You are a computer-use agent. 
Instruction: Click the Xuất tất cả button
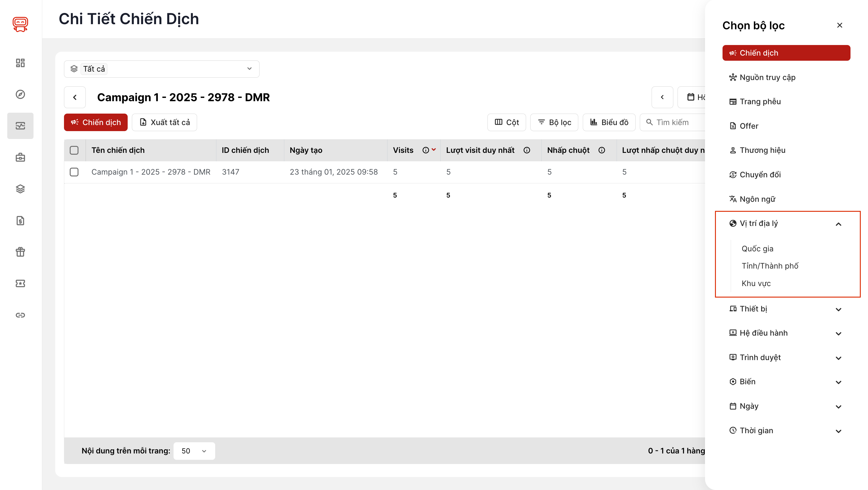(164, 122)
